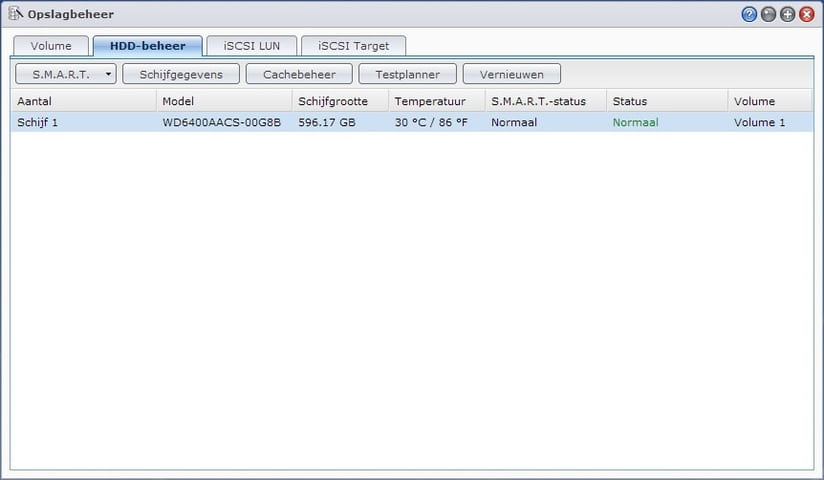Minimize the Opslagbeheer window

point(768,15)
